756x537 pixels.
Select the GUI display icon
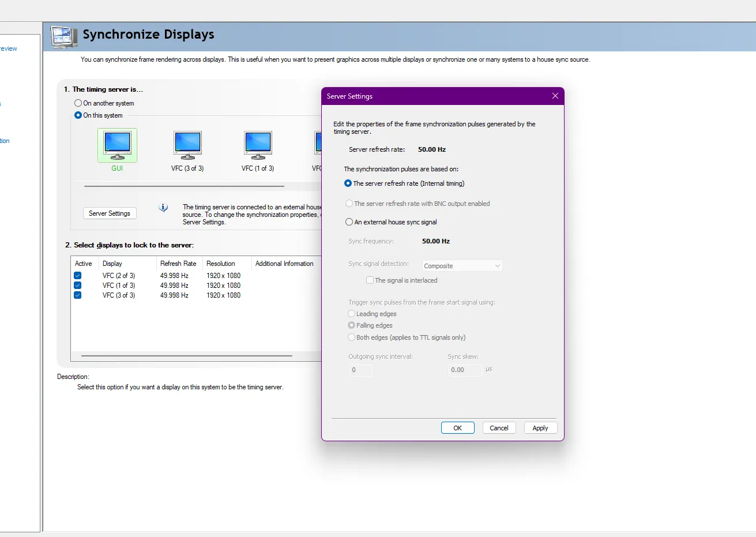coord(117,145)
